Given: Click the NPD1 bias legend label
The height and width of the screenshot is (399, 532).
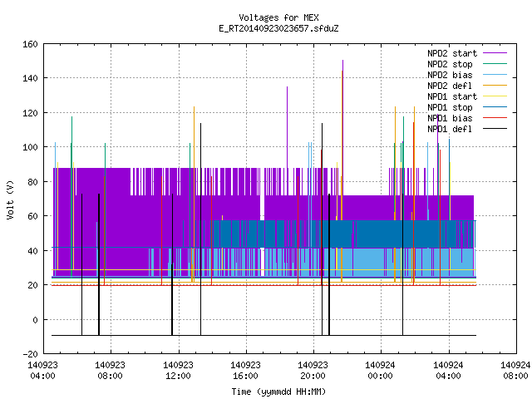Looking at the screenshot, I should (450, 118).
